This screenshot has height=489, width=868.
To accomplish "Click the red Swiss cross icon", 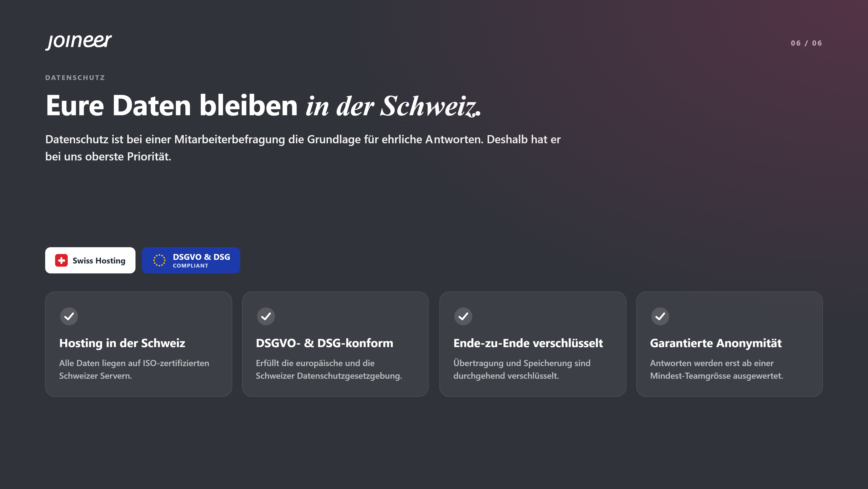I will [x=61, y=260].
